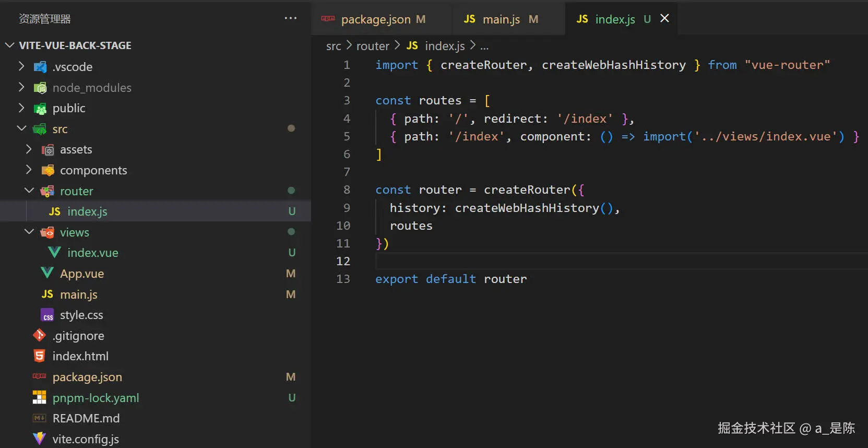Click the Vue icon of index.vue
The image size is (868, 448).
(x=54, y=253)
